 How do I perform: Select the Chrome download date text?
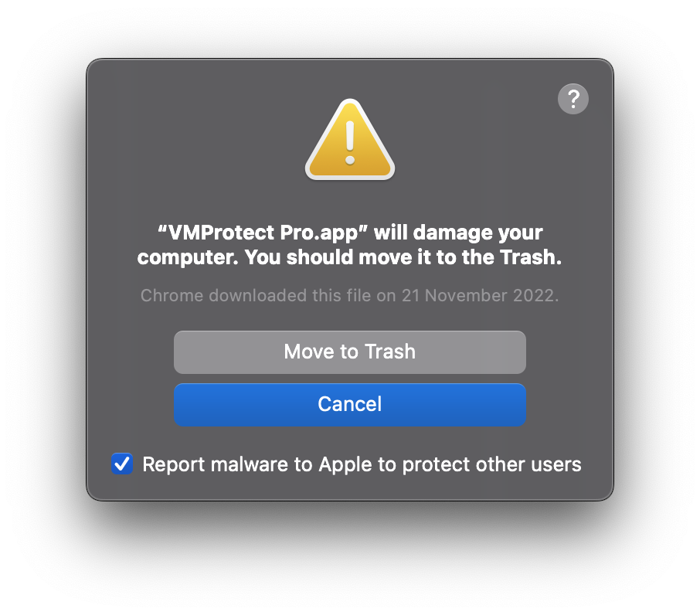(349, 296)
